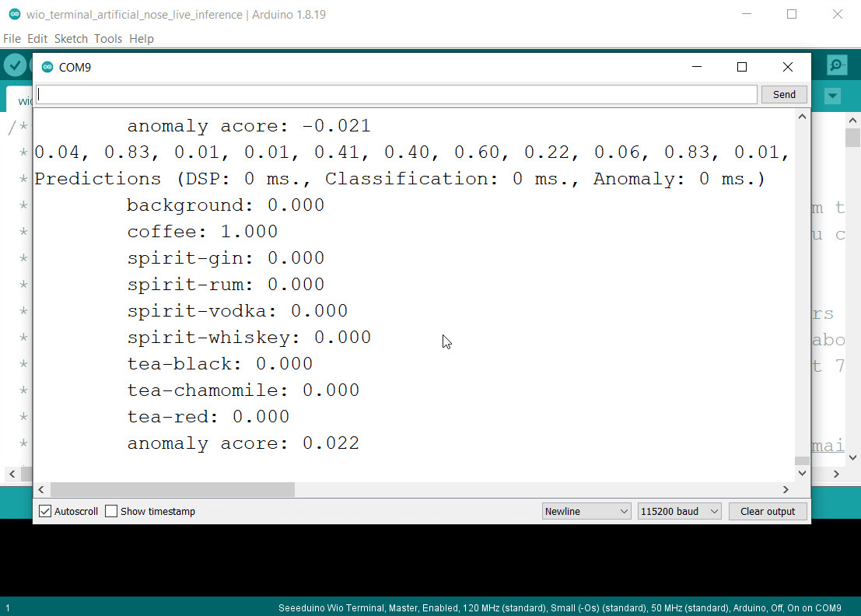Disable the Autoscroll checkbox
The image size is (861, 616).
pyautogui.click(x=45, y=512)
